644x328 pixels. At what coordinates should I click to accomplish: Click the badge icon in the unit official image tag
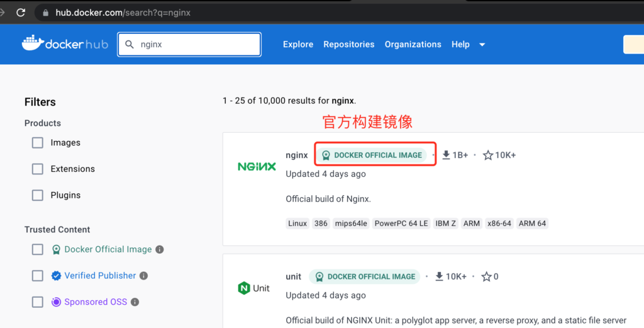[319, 276]
